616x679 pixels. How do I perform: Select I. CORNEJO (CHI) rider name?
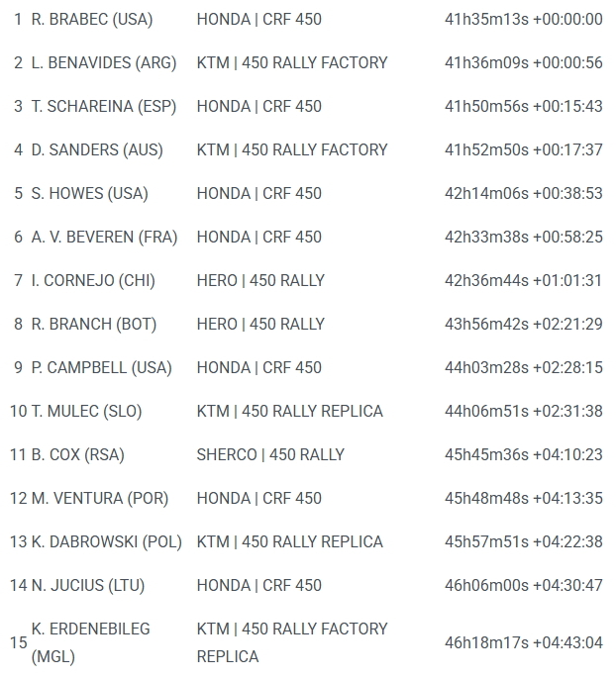(x=93, y=281)
